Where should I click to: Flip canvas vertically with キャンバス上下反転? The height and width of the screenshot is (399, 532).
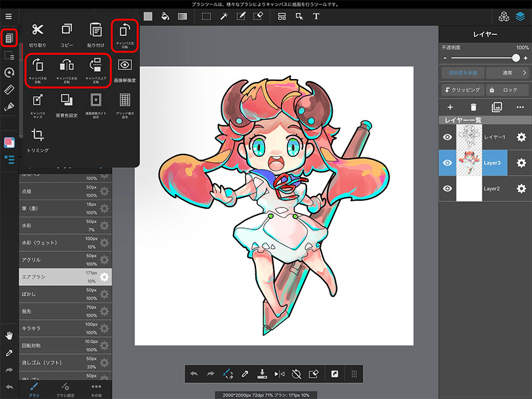(x=96, y=71)
